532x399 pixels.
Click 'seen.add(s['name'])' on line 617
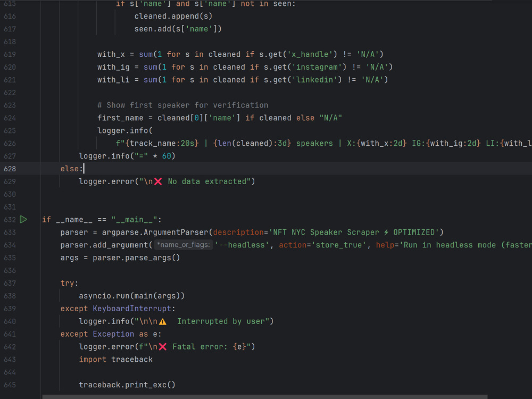(x=178, y=29)
